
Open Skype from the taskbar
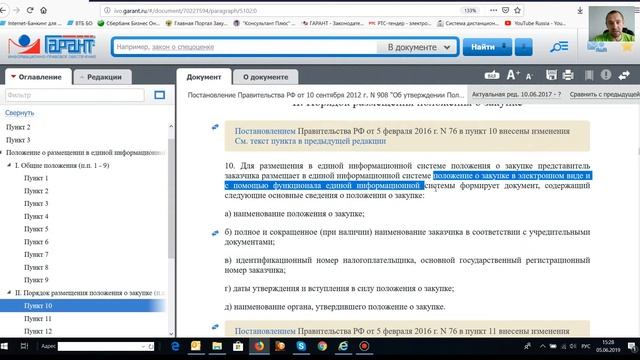[x=301, y=346]
